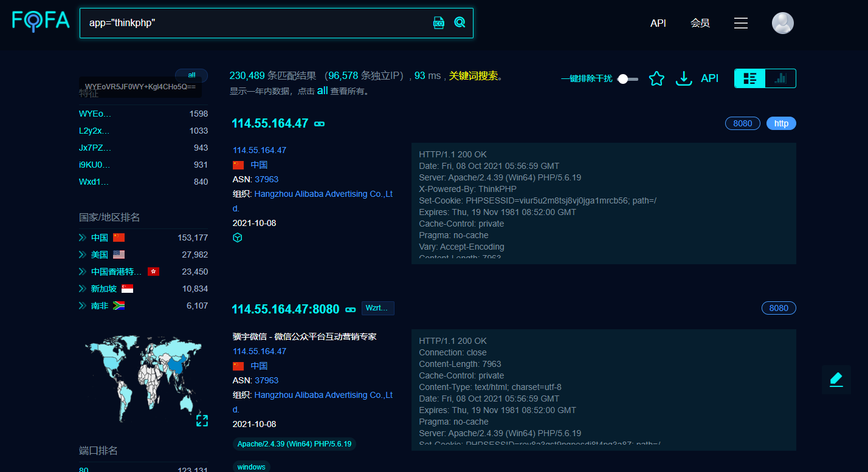Run the search with magnifier icon
This screenshot has height=472, width=868.
[x=460, y=22]
